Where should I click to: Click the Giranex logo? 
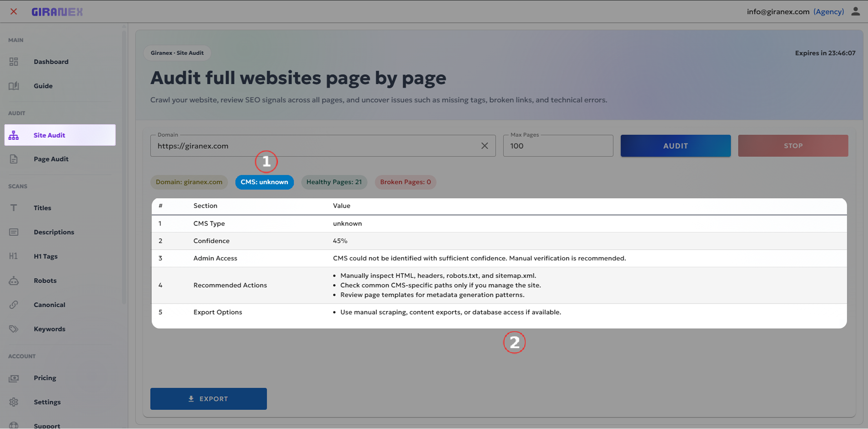click(x=57, y=12)
